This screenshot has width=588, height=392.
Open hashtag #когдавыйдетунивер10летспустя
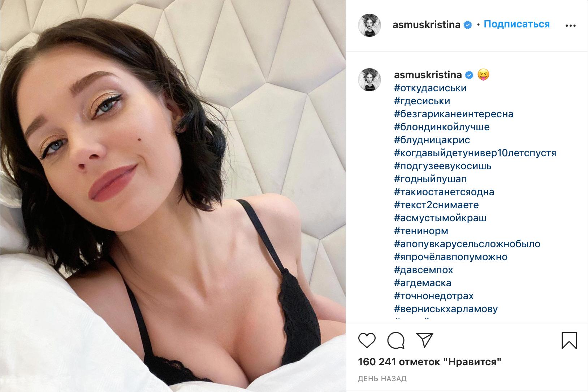pyautogui.click(x=475, y=153)
